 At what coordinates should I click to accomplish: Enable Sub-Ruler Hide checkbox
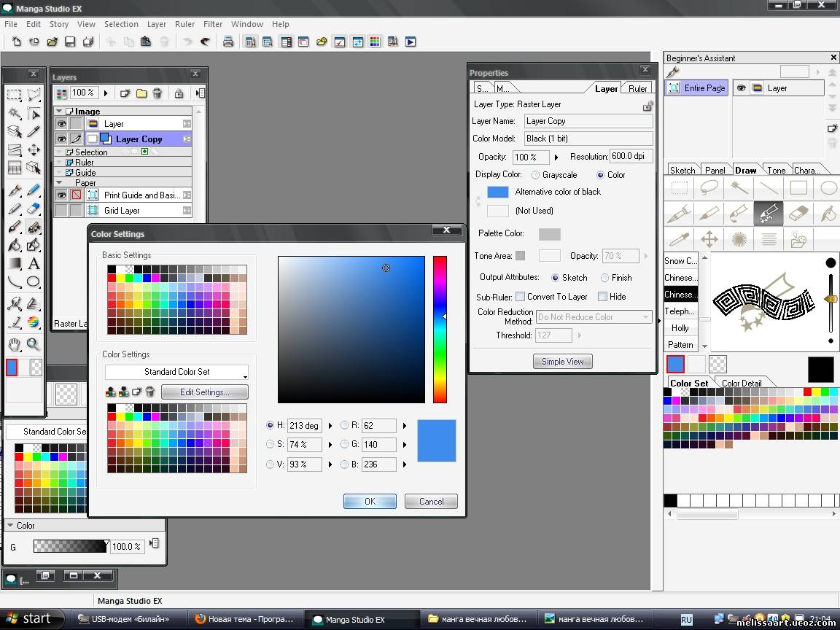[x=603, y=296]
